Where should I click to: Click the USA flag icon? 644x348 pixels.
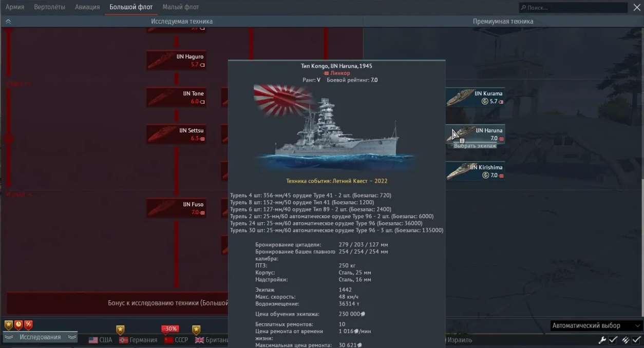pos(93,340)
